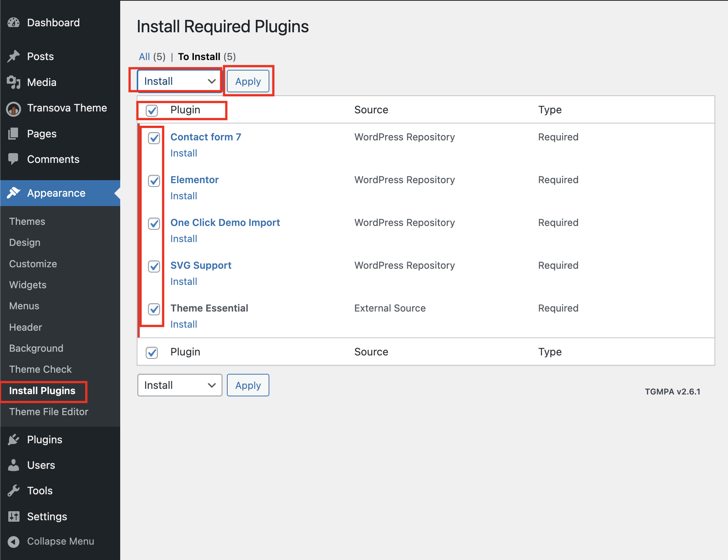The image size is (728, 560).
Task: Open the bottom Install bulk action dropdown
Action: [179, 385]
